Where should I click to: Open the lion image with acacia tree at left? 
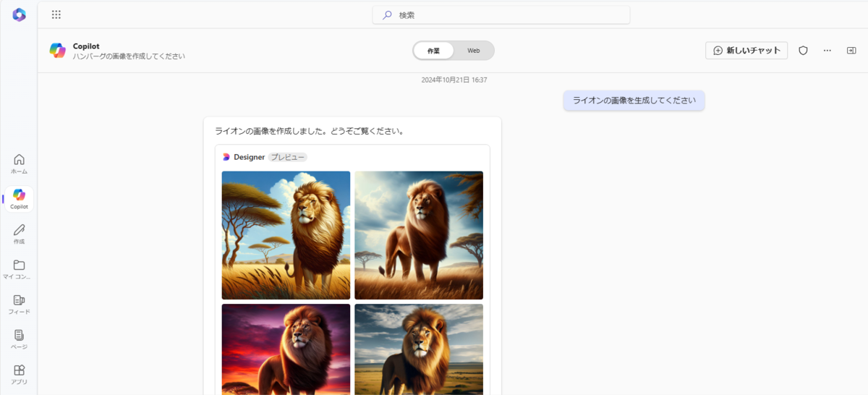coord(286,235)
